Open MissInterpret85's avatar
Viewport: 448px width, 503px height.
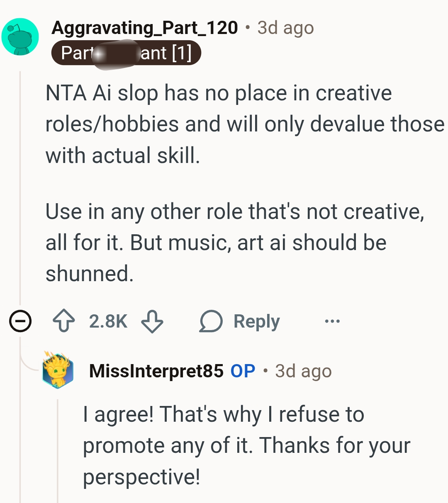58,370
